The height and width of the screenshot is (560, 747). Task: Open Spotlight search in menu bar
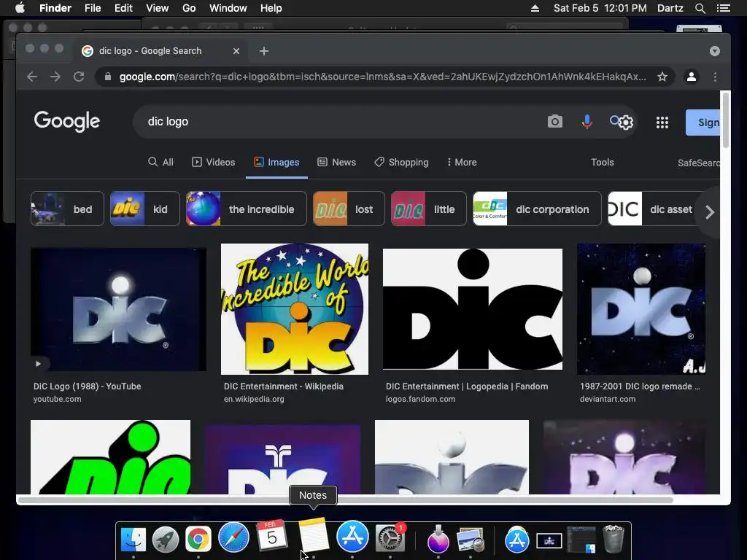tap(700, 8)
